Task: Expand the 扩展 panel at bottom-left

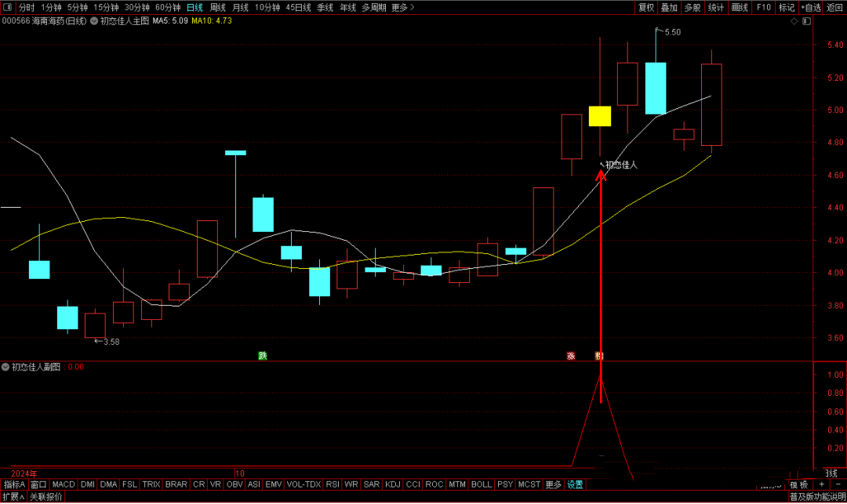Action: pos(13,497)
